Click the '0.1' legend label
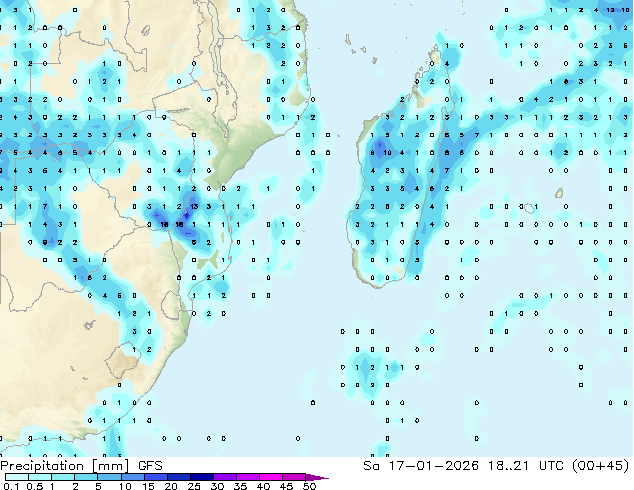 coord(10,486)
